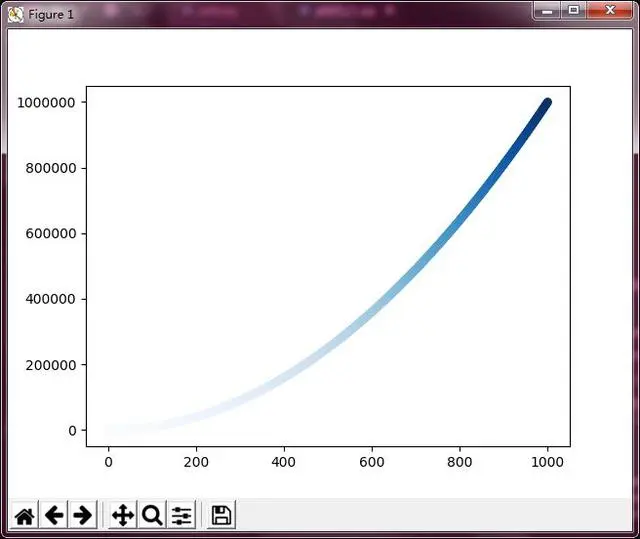Image resolution: width=640 pixels, height=539 pixels.
Task: Close the Figure 1 window
Action: [x=610, y=10]
